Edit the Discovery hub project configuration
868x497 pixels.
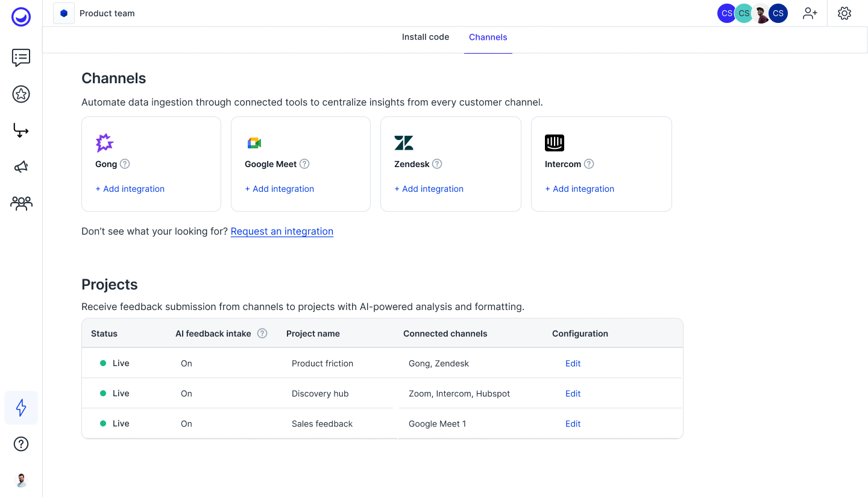(573, 393)
